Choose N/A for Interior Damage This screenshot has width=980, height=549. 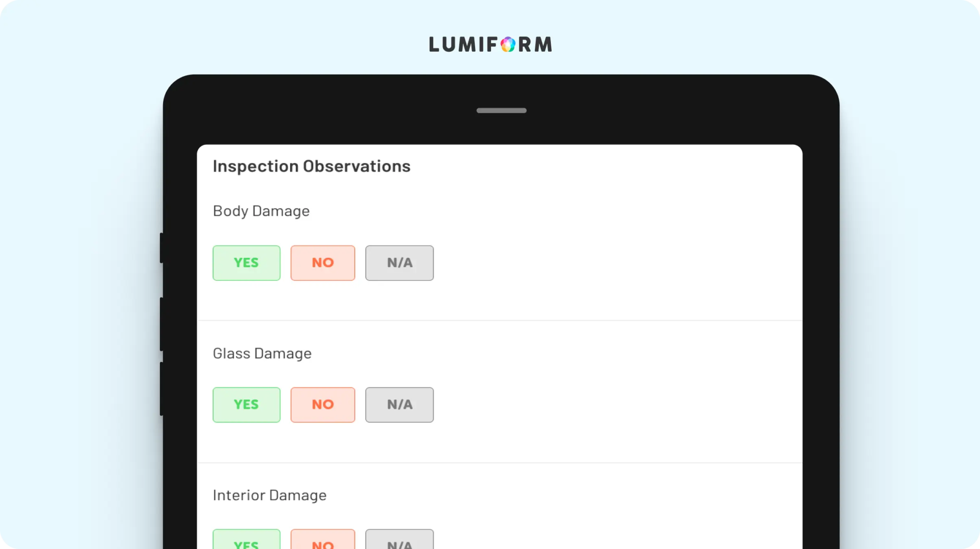pos(400,539)
